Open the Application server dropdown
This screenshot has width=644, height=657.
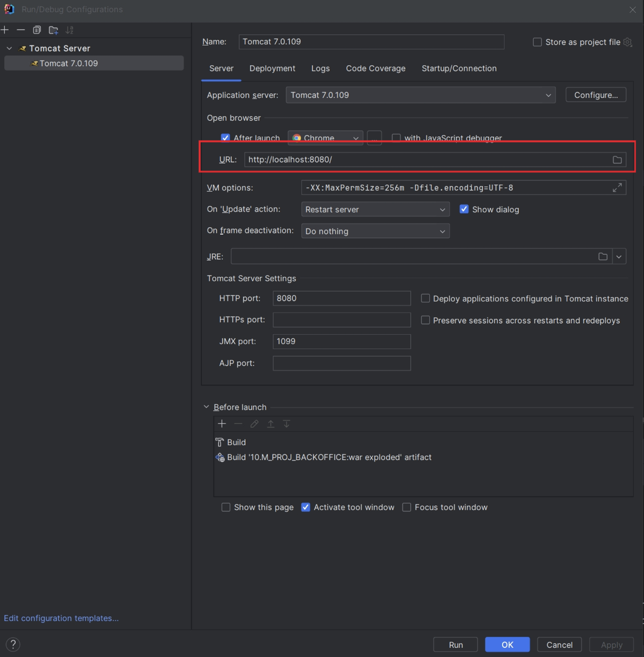[x=420, y=95]
